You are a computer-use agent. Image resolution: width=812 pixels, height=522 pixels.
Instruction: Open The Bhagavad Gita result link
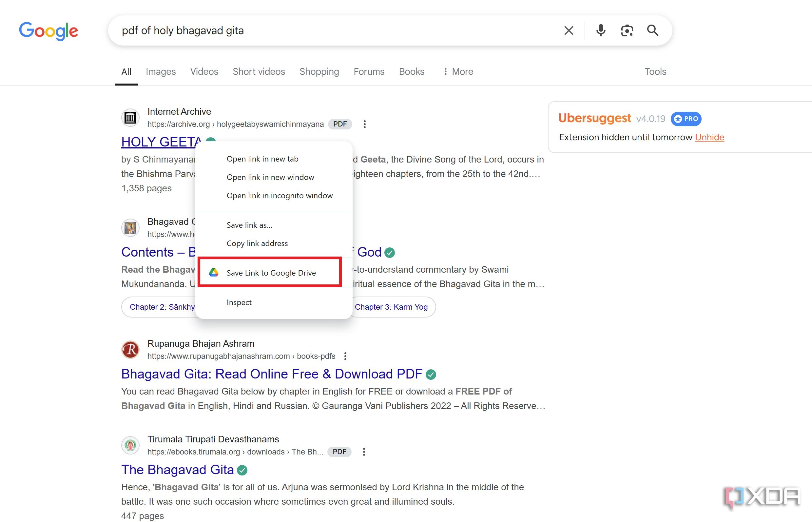[x=178, y=470]
